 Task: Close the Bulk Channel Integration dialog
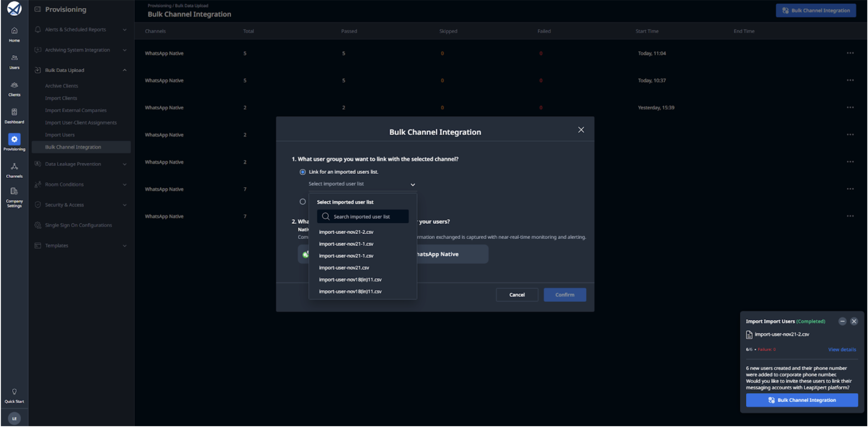click(581, 130)
